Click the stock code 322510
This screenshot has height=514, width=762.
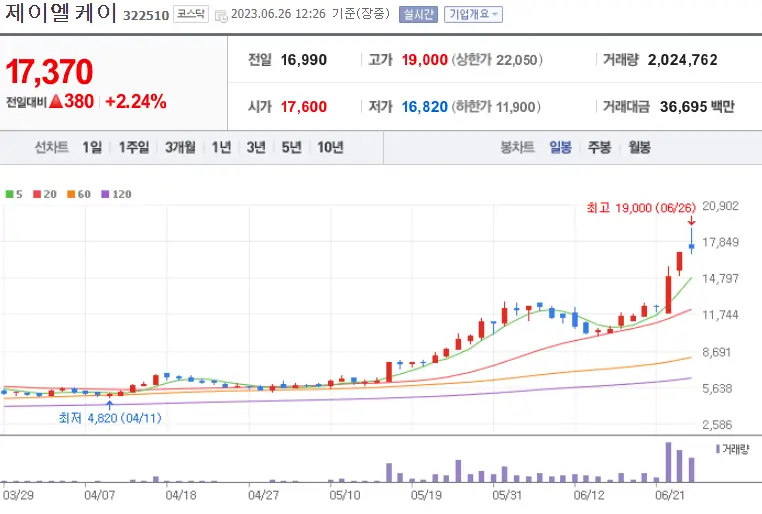(x=146, y=16)
